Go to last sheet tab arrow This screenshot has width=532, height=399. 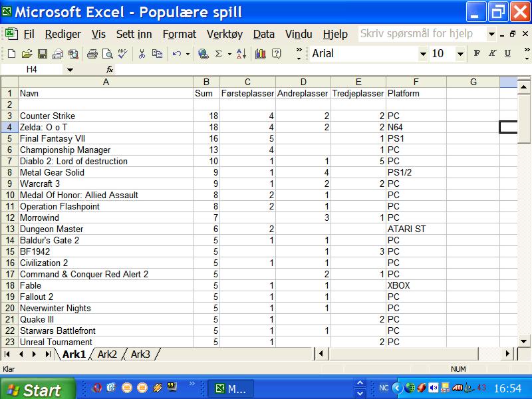pyautogui.click(x=48, y=354)
